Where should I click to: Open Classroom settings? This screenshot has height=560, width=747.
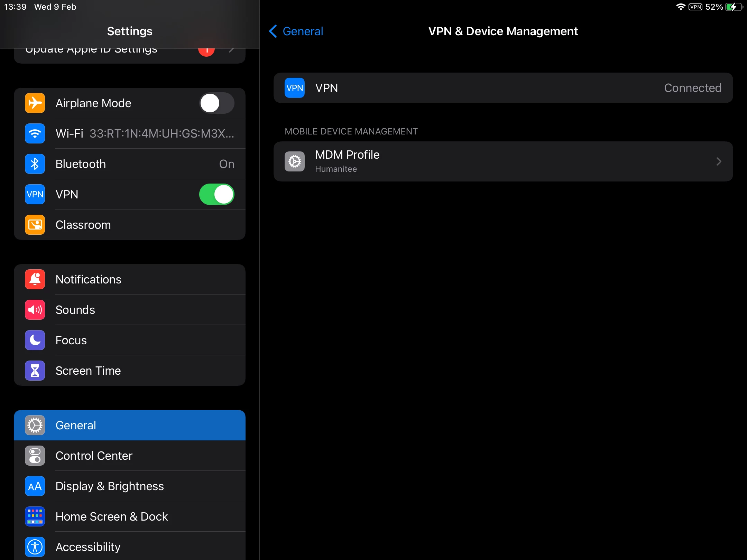point(130,225)
